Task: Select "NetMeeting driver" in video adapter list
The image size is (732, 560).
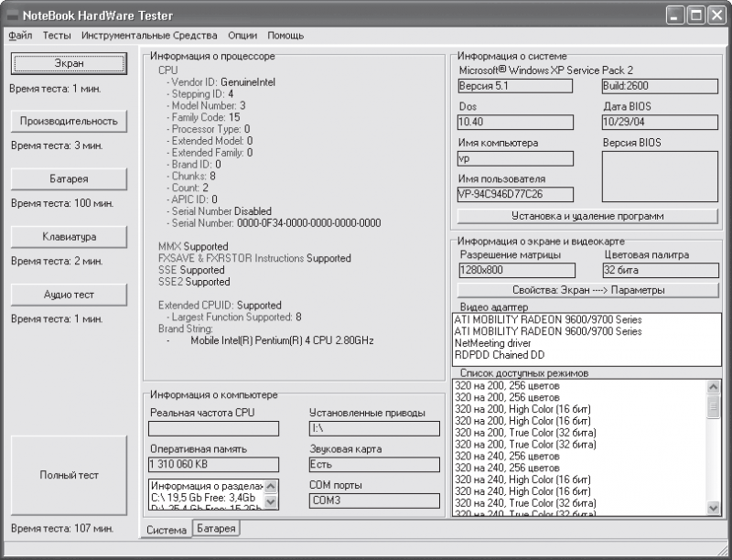Action: click(493, 343)
